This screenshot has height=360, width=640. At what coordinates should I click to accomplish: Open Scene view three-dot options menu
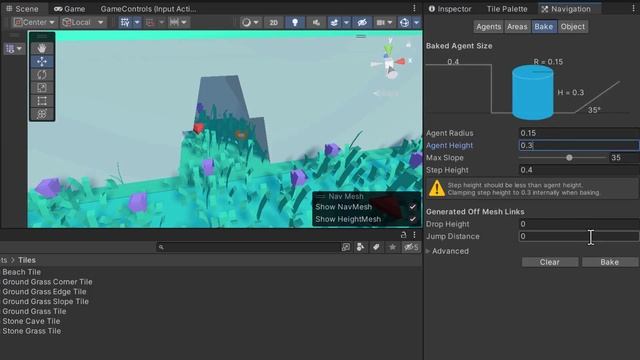click(414, 8)
